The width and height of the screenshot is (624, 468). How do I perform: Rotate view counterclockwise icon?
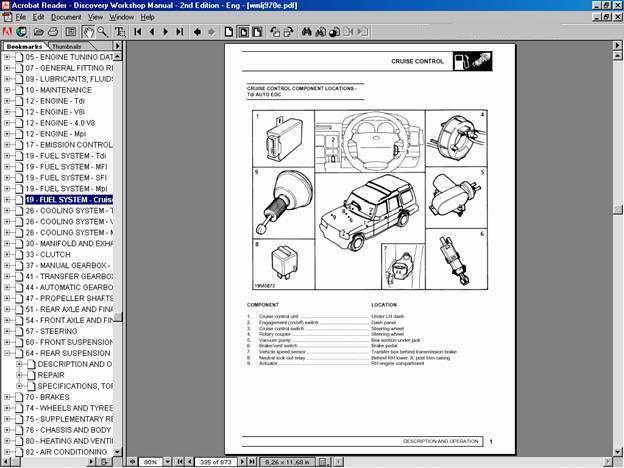[275, 32]
